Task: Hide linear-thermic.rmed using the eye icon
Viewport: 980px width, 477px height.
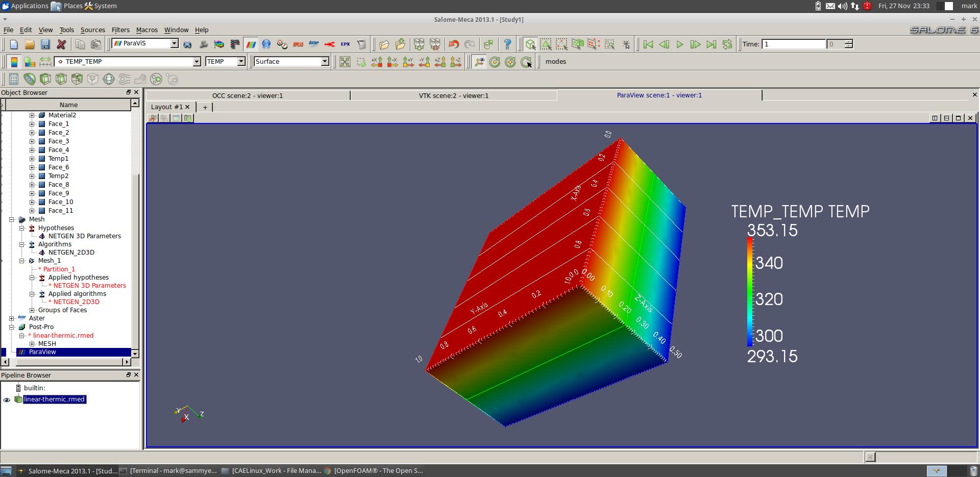Action: pos(7,400)
